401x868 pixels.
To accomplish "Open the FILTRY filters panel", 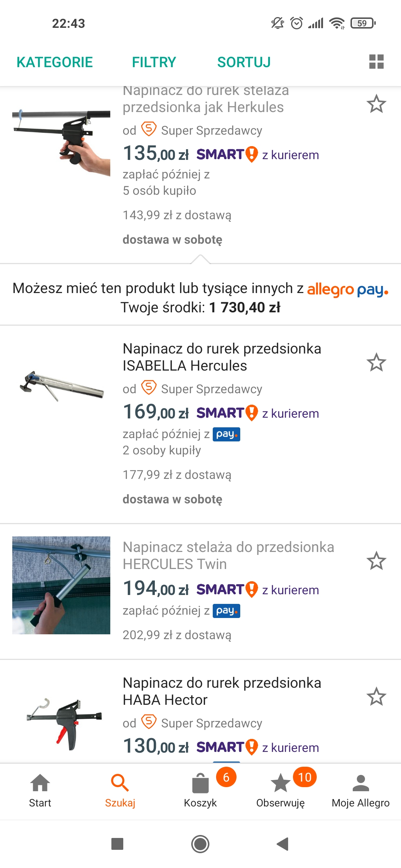I will [154, 62].
